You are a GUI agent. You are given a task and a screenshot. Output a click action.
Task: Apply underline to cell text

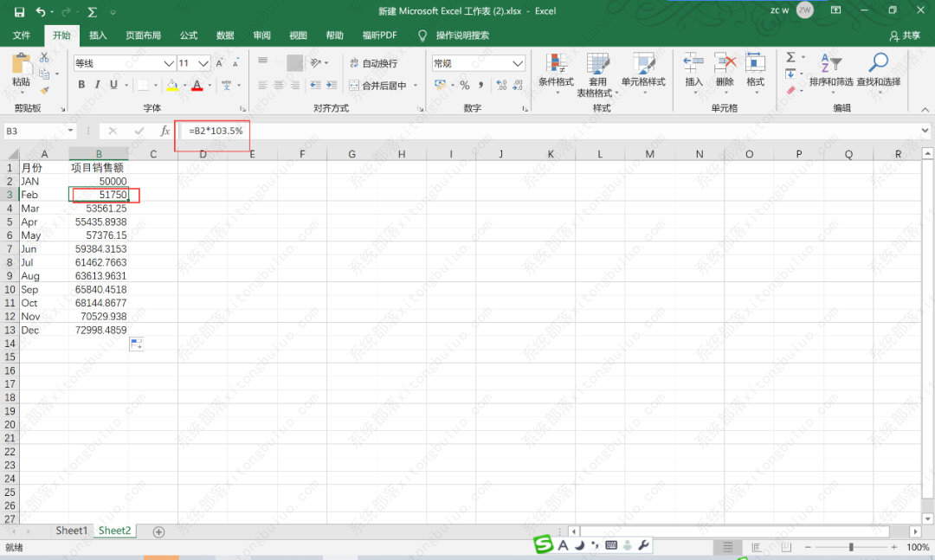tap(113, 84)
